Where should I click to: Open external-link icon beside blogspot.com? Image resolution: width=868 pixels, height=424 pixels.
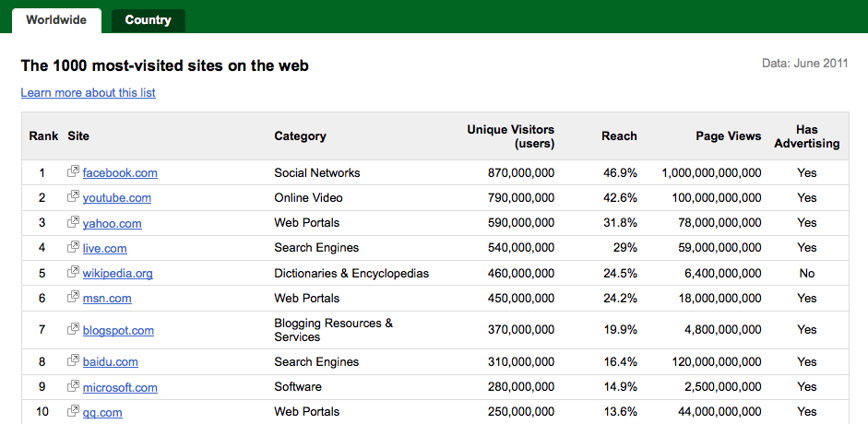73,329
